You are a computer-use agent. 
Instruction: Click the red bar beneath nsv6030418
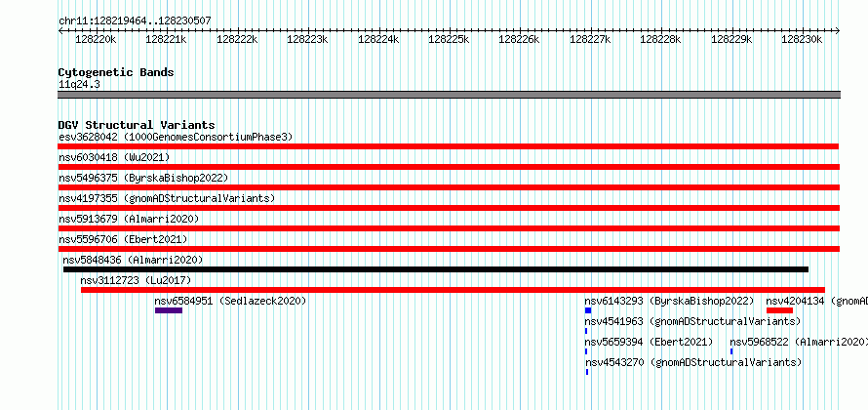click(x=449, y=167)
